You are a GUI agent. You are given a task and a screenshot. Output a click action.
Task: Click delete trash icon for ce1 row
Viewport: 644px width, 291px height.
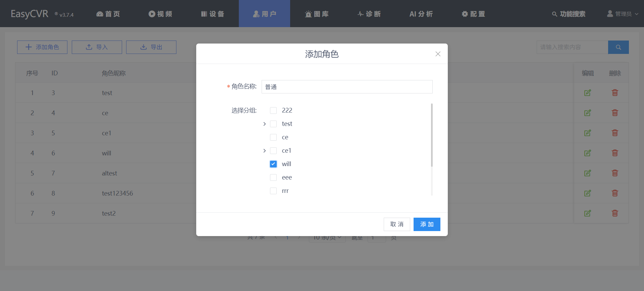[615, 133]
